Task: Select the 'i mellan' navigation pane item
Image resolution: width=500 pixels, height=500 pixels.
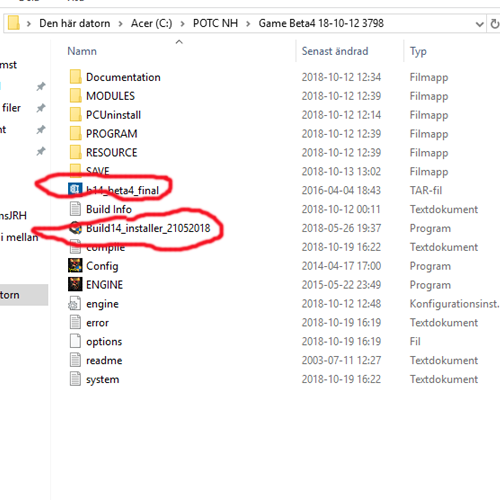Action: click(19, 237)
